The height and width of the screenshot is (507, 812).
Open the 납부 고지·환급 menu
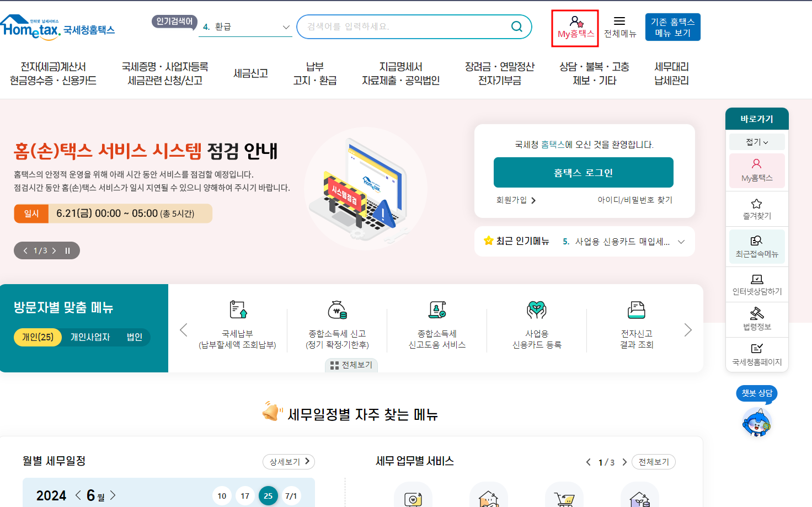point(314,73)
